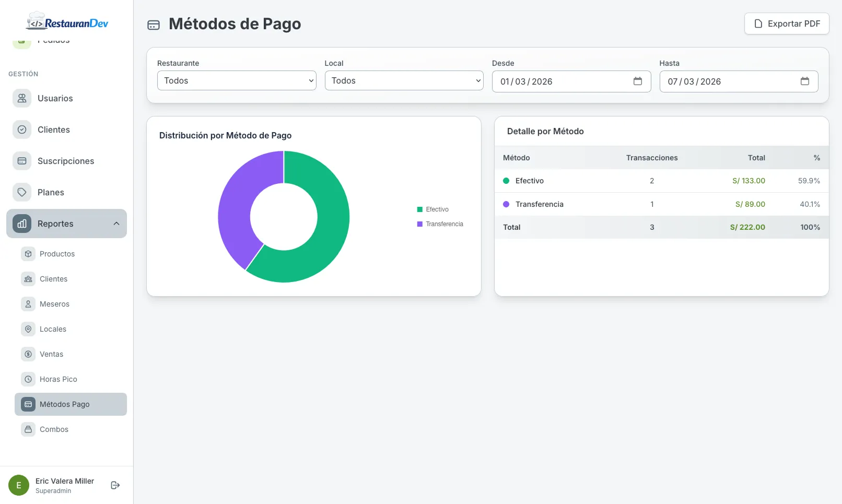Click the RestauranDev logo
The image size is (842, 504).
[67, 23]
